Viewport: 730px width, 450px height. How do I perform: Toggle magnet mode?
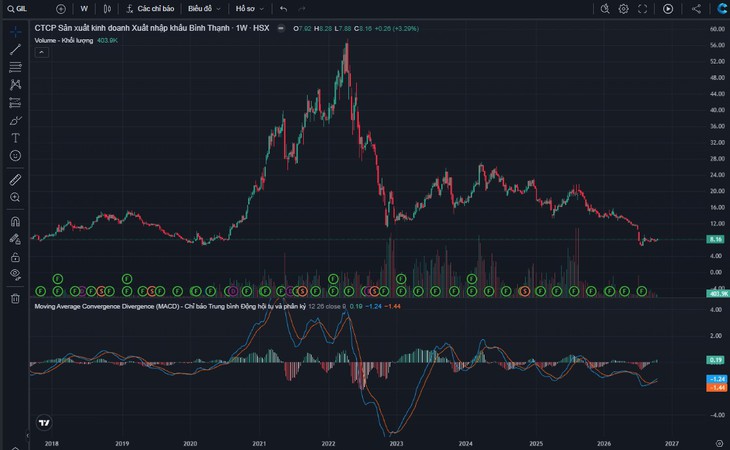click(x=15, y=222)
